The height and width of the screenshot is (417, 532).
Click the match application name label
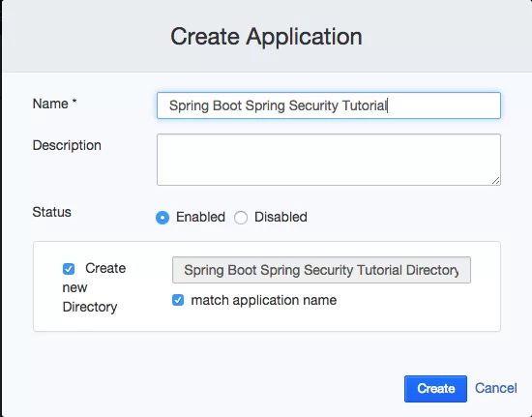264,300
